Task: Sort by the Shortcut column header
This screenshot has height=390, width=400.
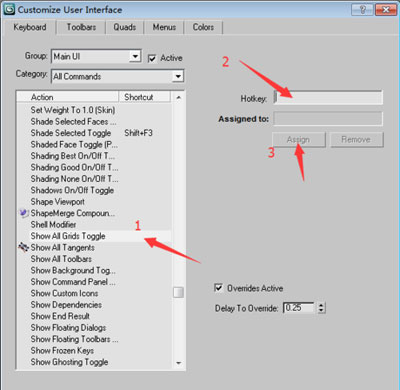Action: (x=144, y=97)
